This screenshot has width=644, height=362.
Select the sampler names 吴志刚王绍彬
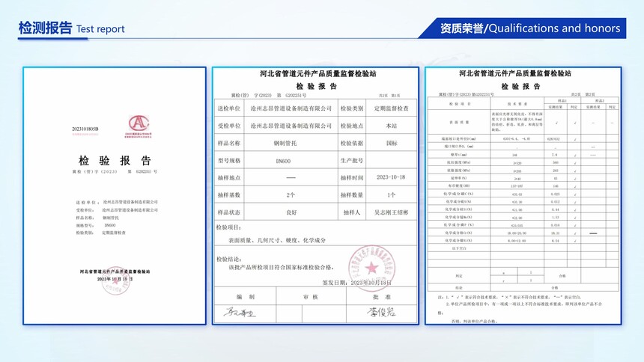click(x=392, y=212)
